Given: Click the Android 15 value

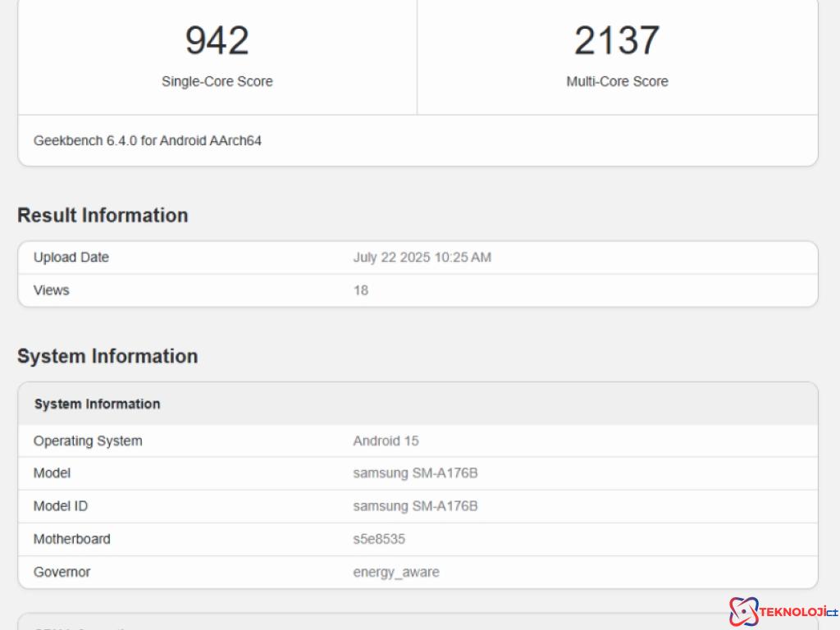Looking at the screenshot, I should 386,441.
